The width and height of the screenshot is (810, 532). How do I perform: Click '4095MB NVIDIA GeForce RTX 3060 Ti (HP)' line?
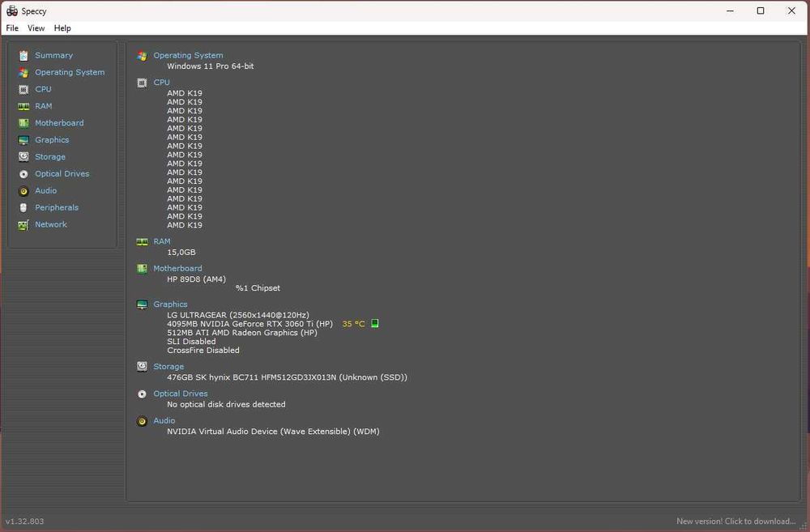pos(250,324)
